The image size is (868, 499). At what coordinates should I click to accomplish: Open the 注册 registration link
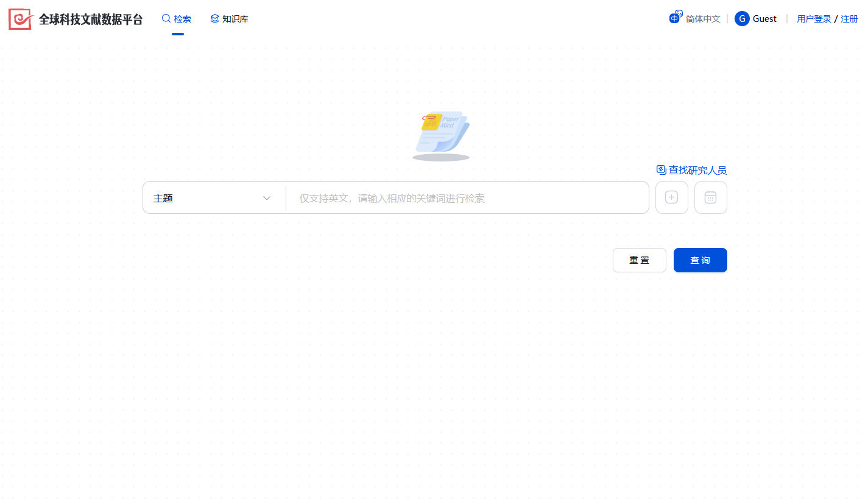coord(849,18)
